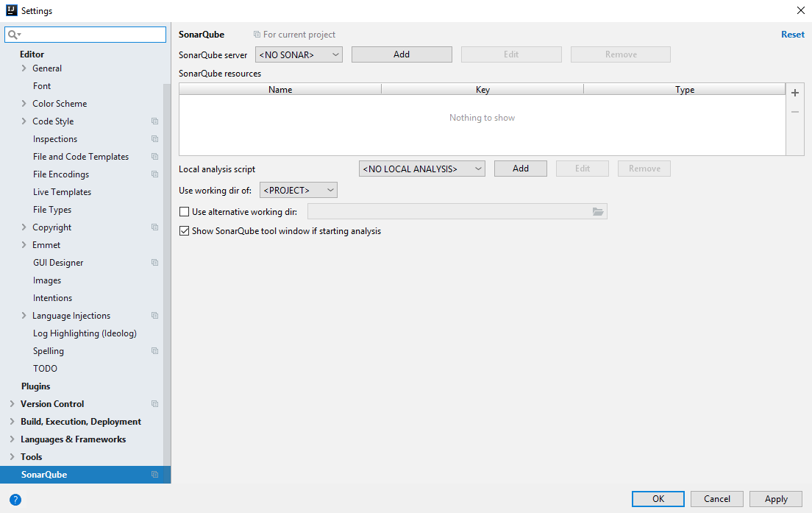Click the Reset link
Screen dimensions: 812x513
click(x=792, y=34)
